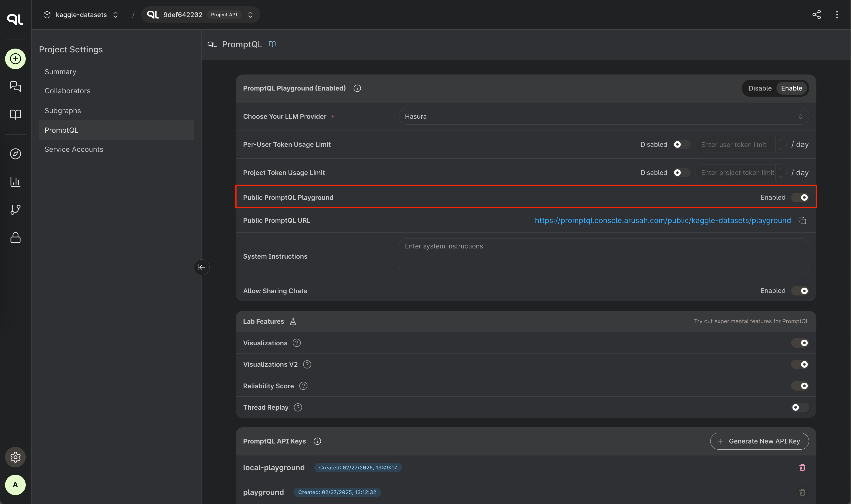Open the 9def642202 Project API build switcher

(201, 14)
